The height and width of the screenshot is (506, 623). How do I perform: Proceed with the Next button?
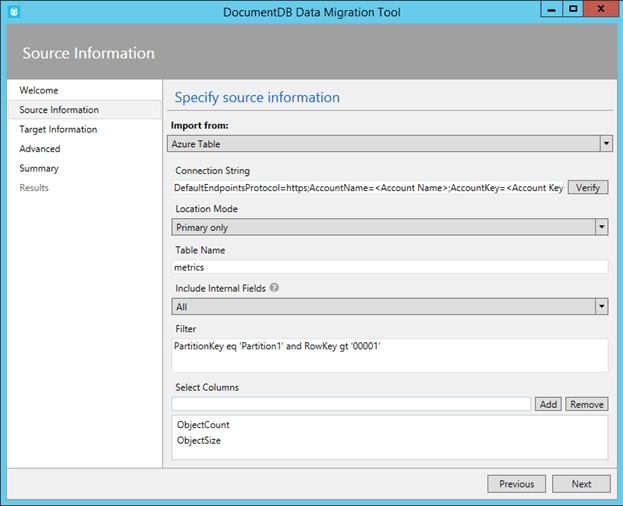pyautogui.click(x=581, y=484)
